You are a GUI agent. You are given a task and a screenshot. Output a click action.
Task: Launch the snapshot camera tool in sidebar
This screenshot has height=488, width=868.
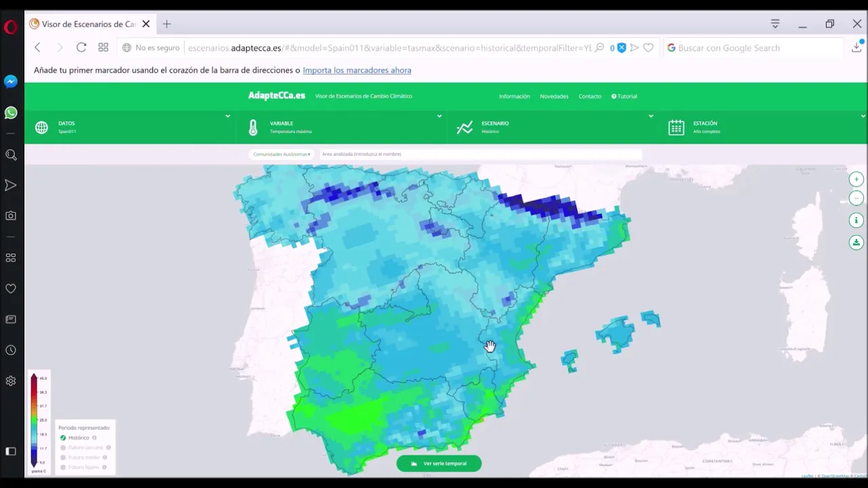click(x=11, y=216)
